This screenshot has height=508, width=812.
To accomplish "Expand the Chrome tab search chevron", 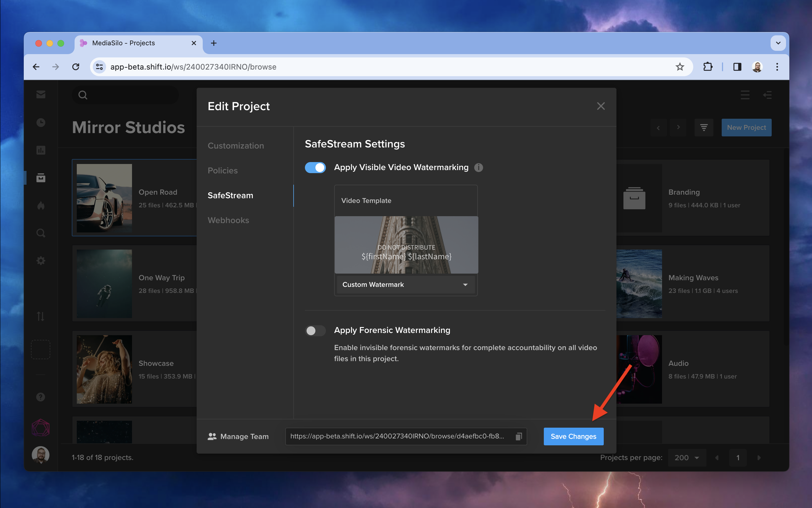I will 778,43.
